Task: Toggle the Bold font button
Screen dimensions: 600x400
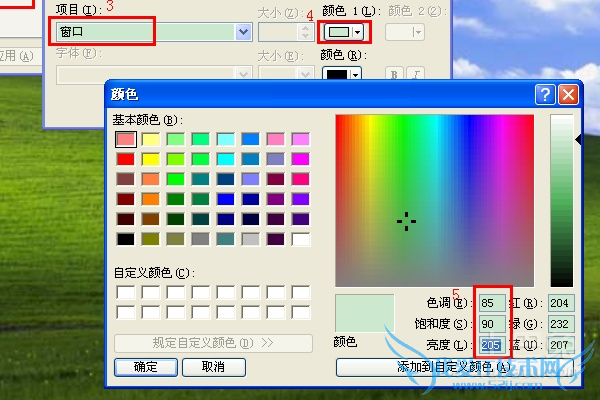Action: click(394, 73)
